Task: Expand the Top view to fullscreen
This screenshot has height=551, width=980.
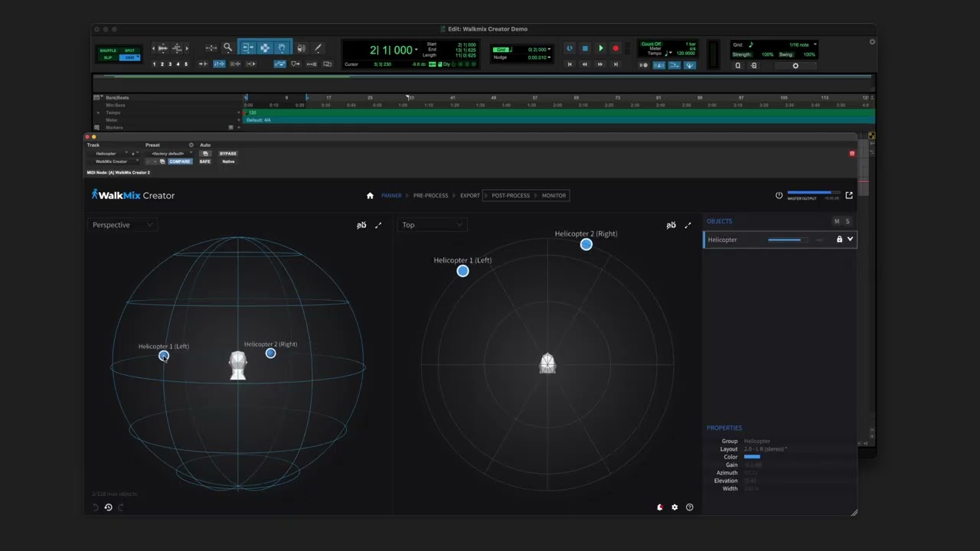Action: 688,225
